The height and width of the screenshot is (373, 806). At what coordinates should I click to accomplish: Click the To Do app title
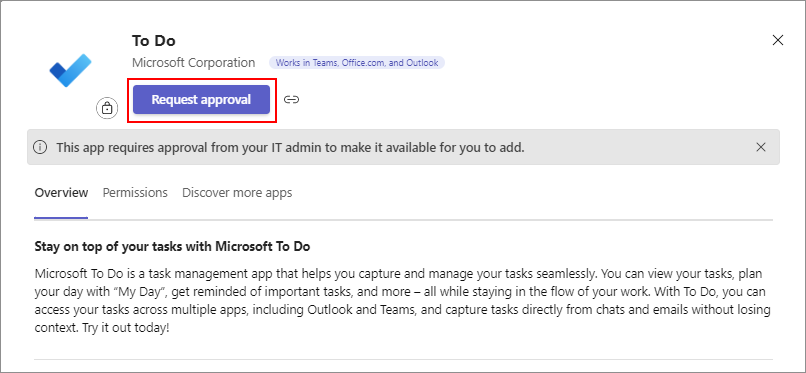pyautogui.click(x=154, y=41)
